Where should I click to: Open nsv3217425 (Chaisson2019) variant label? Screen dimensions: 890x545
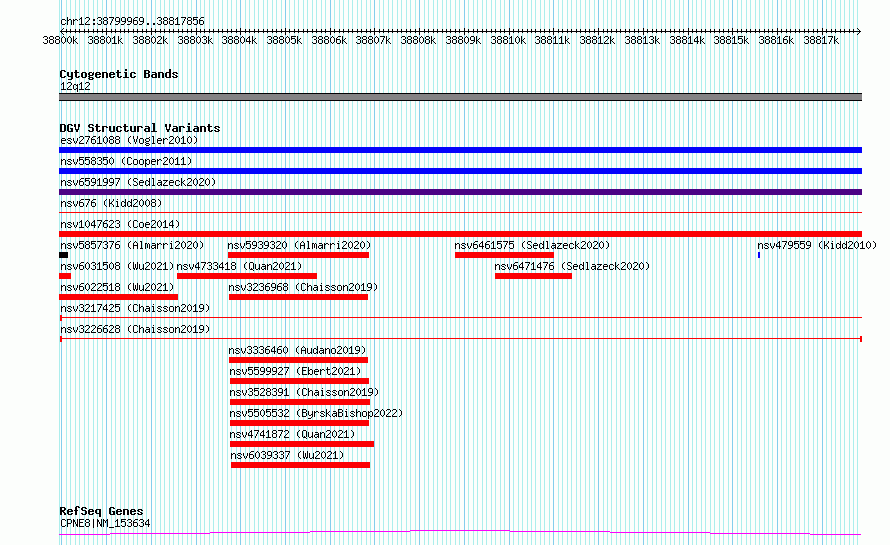[x=135, y=308]
